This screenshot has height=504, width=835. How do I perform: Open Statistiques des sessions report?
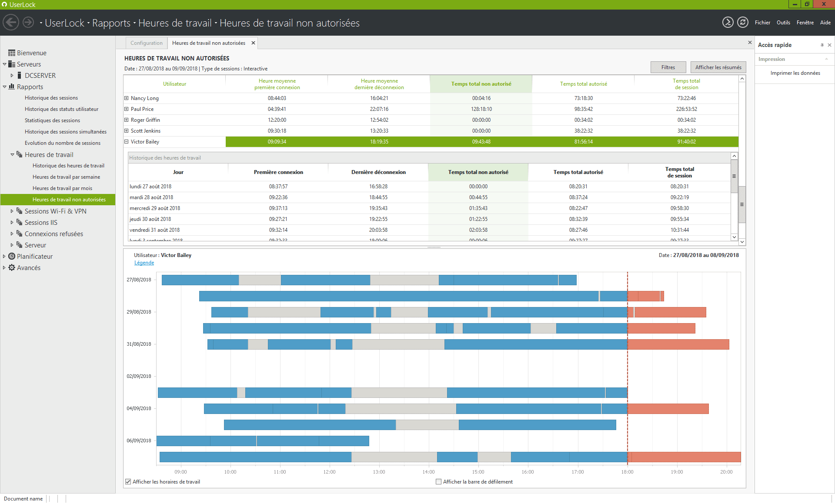pos(52,120)
